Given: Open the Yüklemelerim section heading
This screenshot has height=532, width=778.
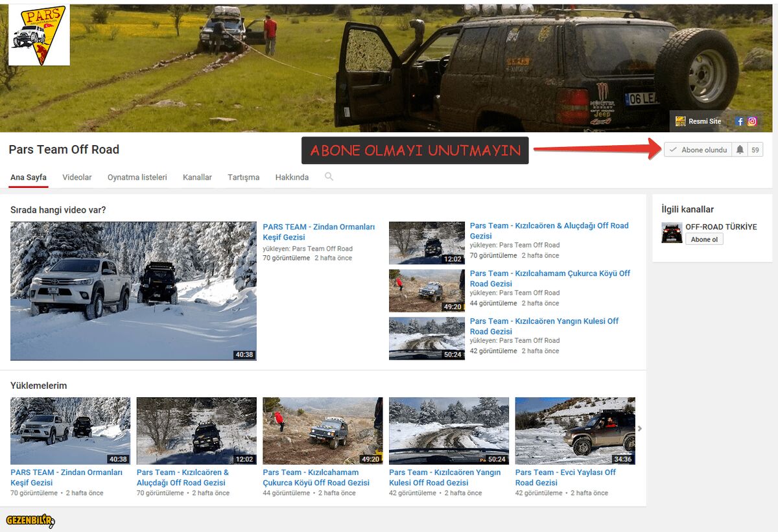Looking at the screenshot, I should point(39,386).
